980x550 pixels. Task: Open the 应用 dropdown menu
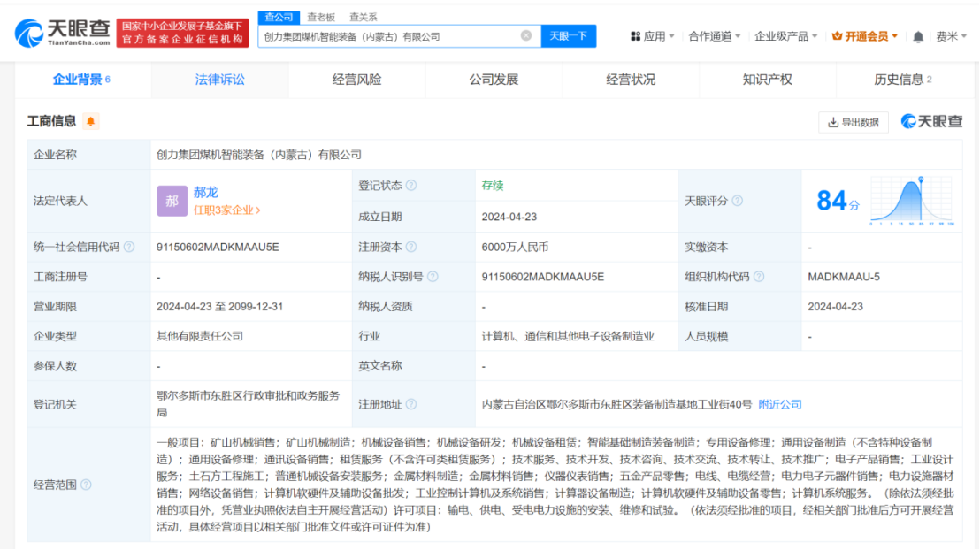point(653,36)
